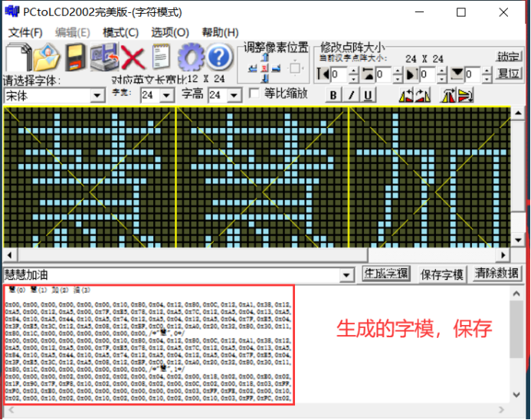
Task: Increase the bottom-edge spinner value
Action: point(487,71)
